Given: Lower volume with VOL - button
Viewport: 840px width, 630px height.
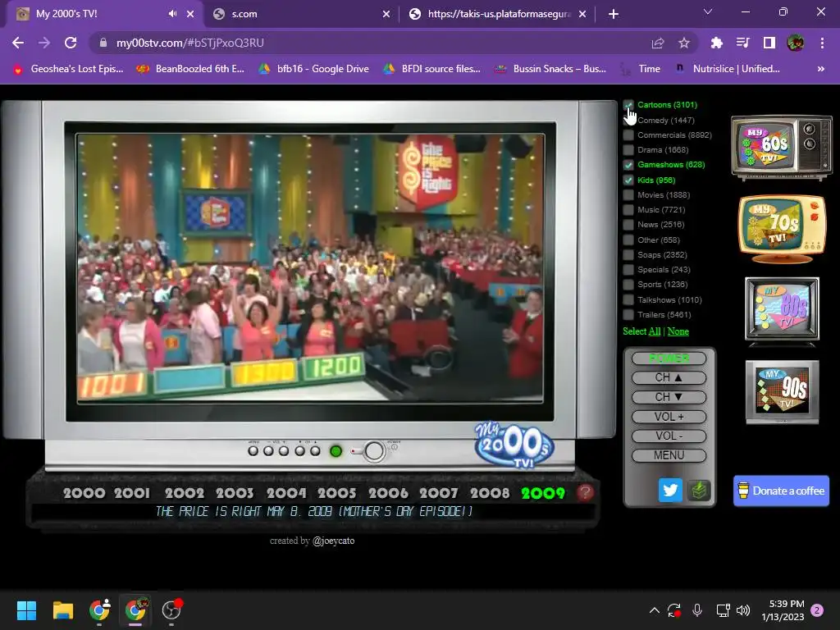Looking at the screenshot, I should [669, 436].
